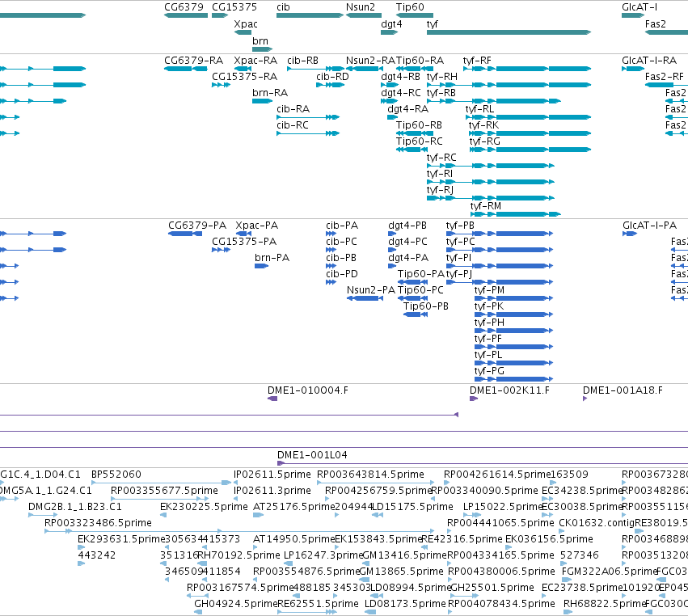Click the IP02611.5prime EST label
The image size is (688, 616).
pos(272,475)
